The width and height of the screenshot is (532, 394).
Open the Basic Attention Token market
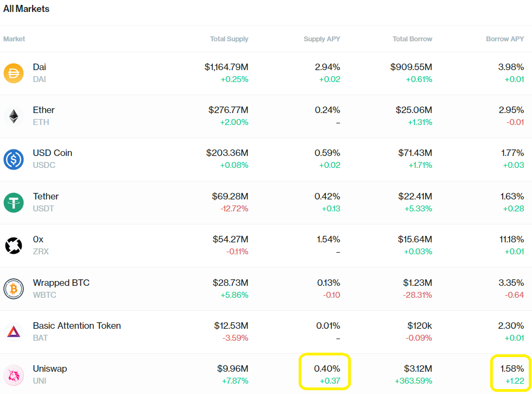[x=77, y=326]
